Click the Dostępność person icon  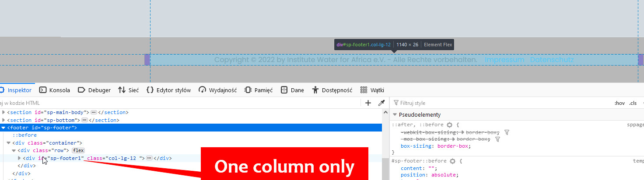[315, 90]
